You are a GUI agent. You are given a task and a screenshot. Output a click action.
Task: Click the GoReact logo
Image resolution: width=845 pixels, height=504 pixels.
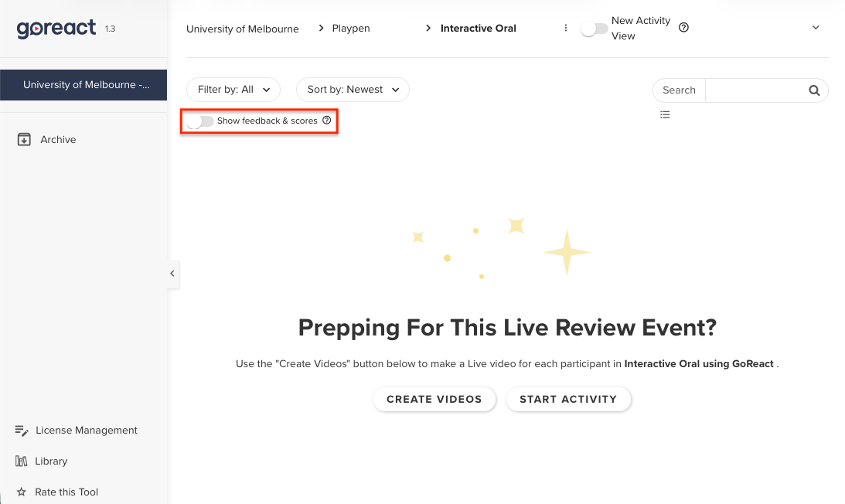(56, 28)
